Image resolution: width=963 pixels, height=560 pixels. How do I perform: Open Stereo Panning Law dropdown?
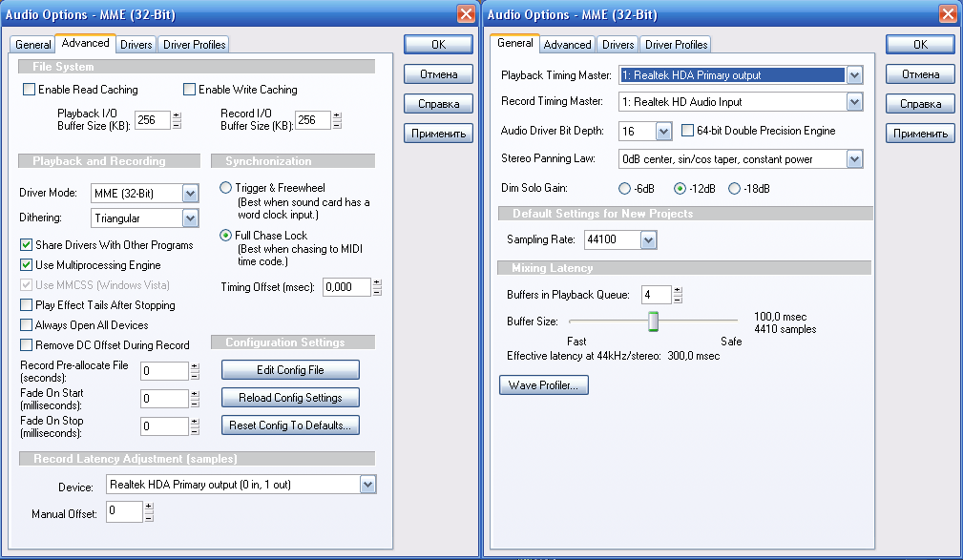(854, 159)
